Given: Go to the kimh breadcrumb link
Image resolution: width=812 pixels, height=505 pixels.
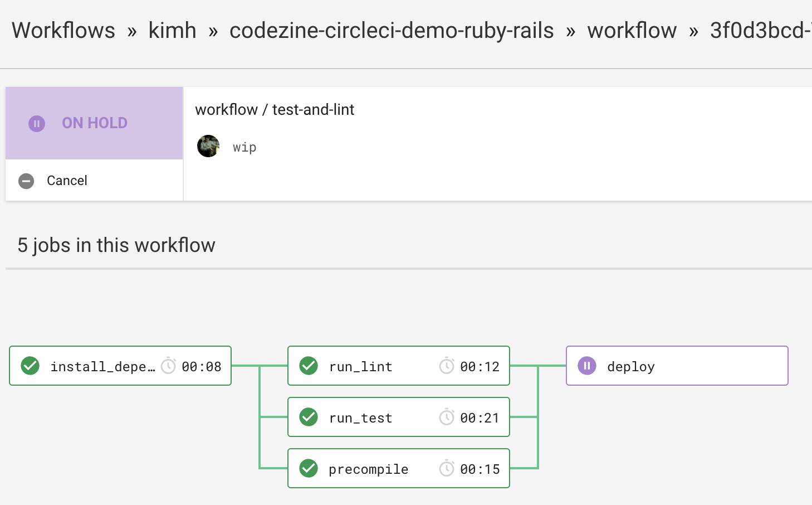Looking at the screenshot, I should [172, 31].
